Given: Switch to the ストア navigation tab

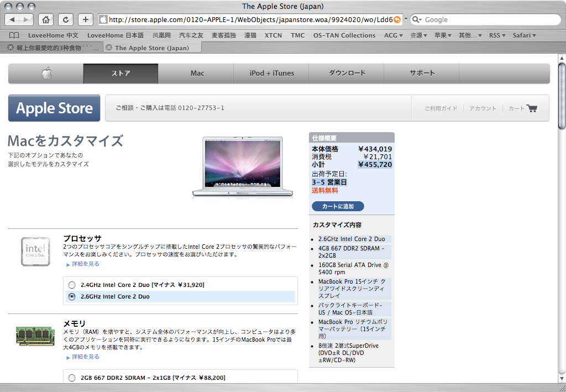Looking at the screenshot, I should (x=120, y=74).
